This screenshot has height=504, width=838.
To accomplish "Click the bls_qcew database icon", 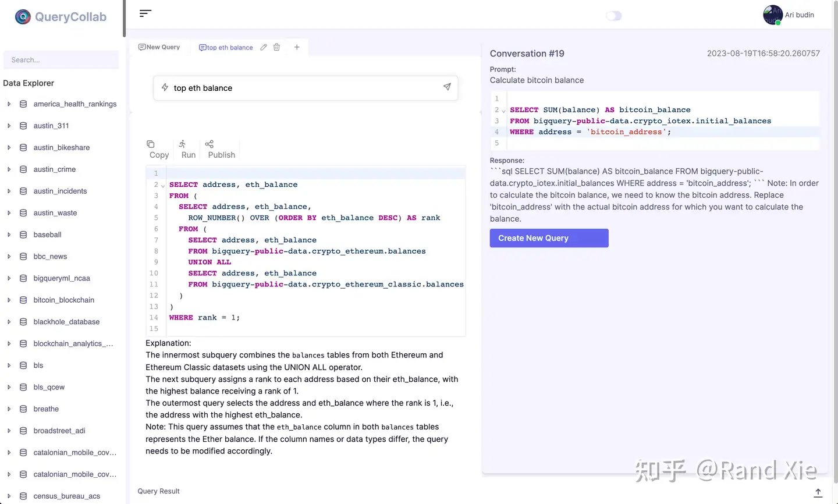I will pyautogui.click(x=23, y=387).
